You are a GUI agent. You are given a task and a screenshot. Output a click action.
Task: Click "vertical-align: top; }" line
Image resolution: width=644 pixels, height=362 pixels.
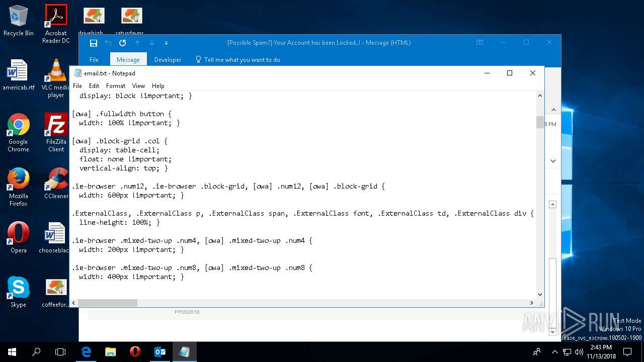tap(123, 168)
